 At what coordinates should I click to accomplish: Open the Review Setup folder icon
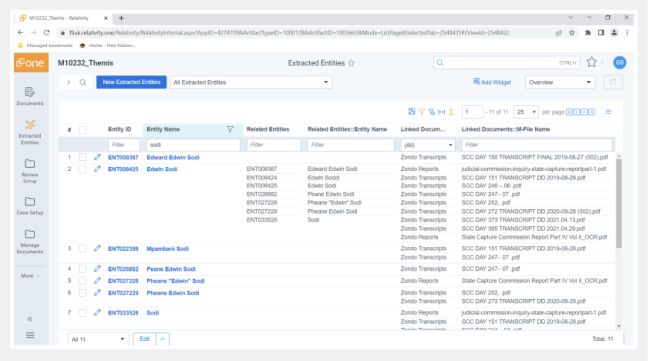(x=30, y=164)
